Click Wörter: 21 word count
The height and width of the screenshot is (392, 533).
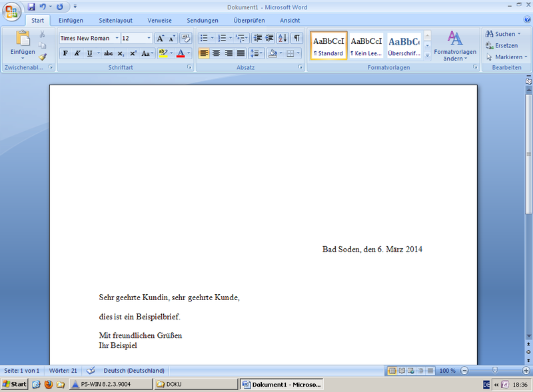63,370
